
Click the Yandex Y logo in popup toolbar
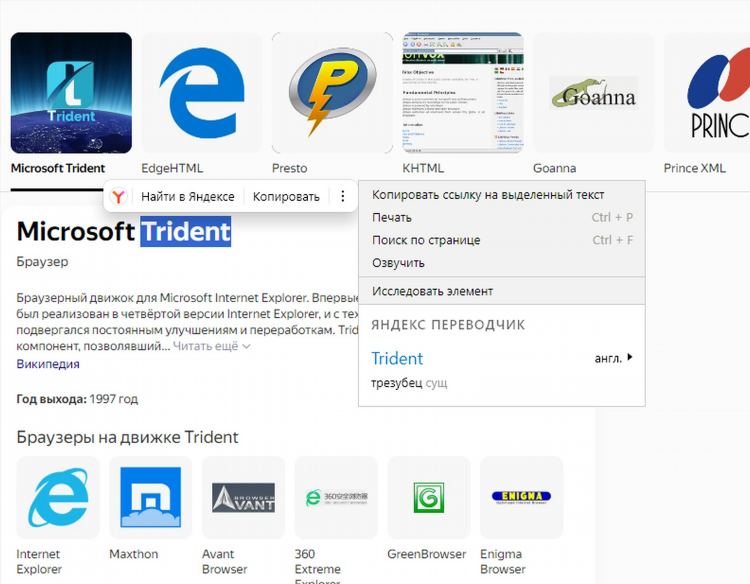118,196
